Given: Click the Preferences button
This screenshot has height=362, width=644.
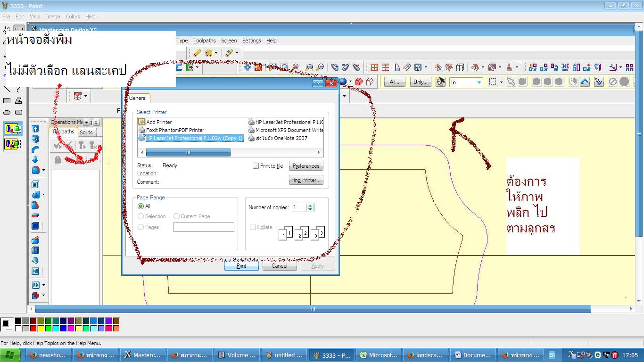Looking at the screenshot, I should click(306, 166).
